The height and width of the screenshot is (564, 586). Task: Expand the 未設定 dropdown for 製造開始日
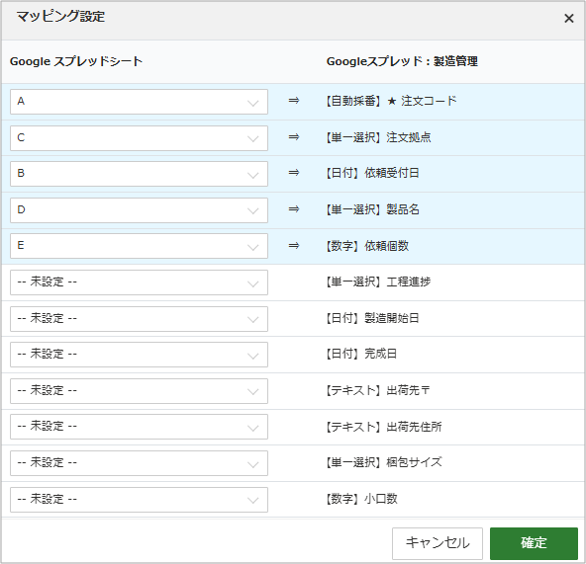(139, 319)
